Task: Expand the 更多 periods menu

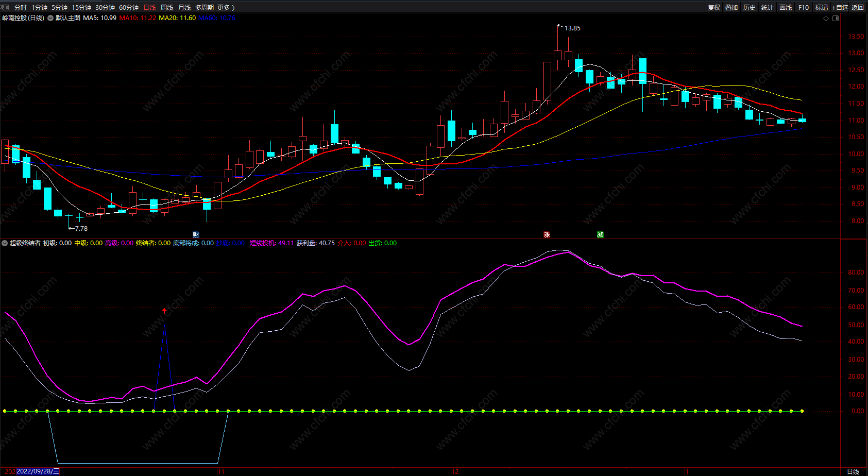Action: [x=226, y=8]
